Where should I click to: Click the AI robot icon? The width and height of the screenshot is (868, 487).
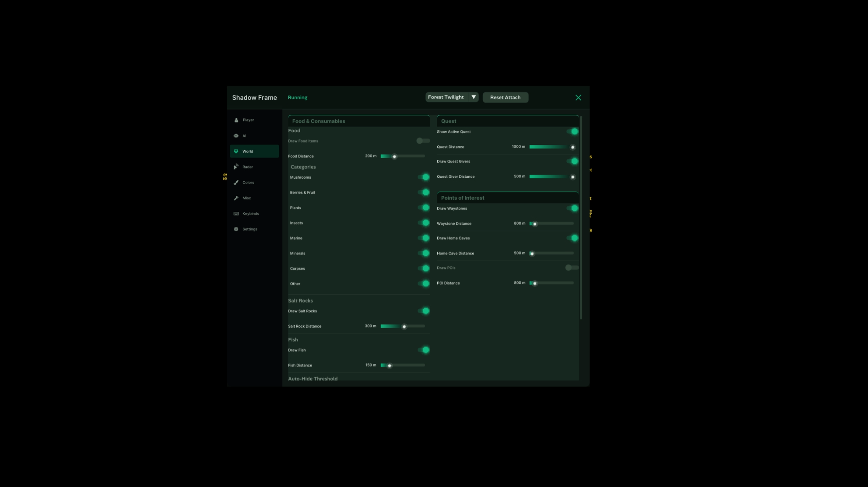236,136
